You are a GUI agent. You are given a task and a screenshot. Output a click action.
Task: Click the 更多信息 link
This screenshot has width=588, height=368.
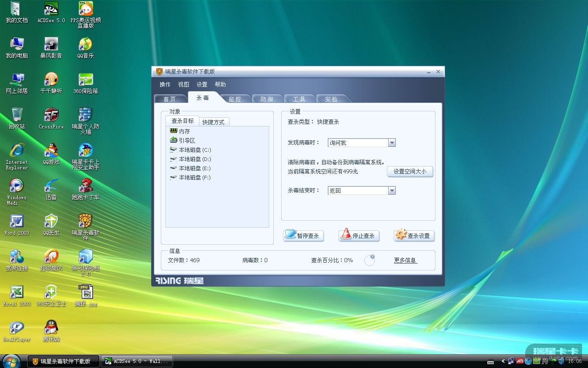pos(405,260)
